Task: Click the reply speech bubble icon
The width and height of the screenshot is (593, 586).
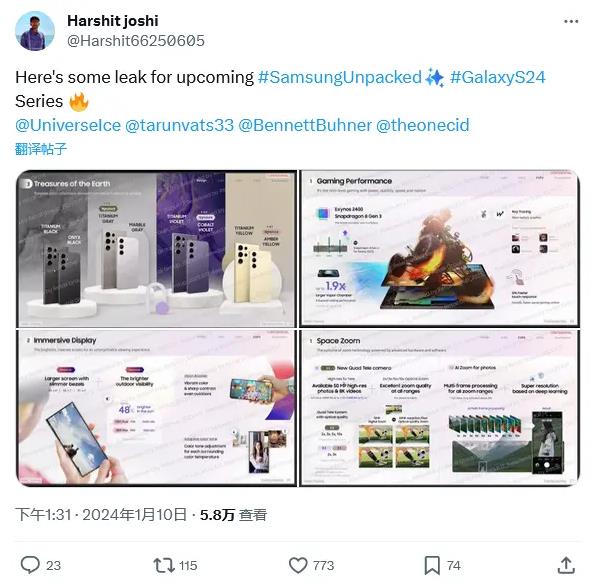Action: click(x=30, y=565)
